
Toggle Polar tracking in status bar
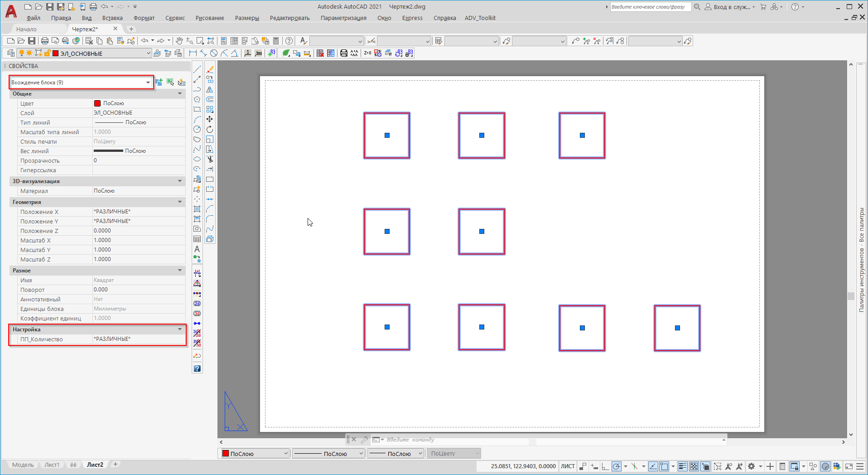click(616, 466)
